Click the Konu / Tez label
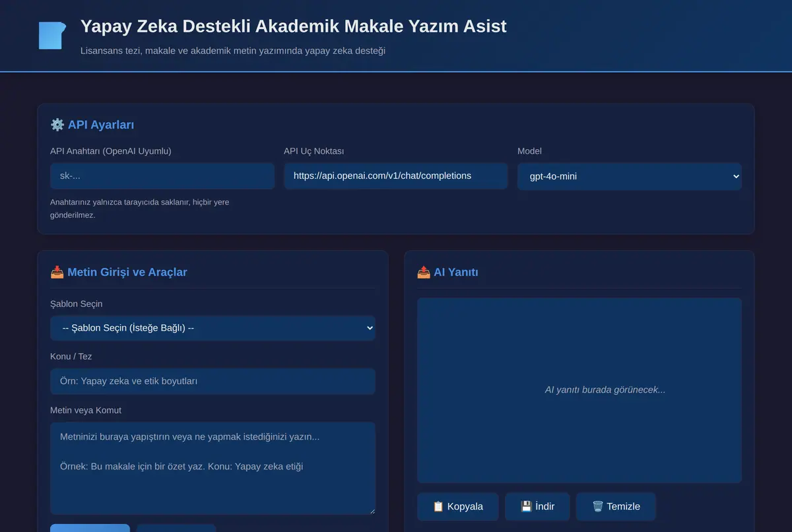Viewport: 792px width, 532px height. click(71, 356)
